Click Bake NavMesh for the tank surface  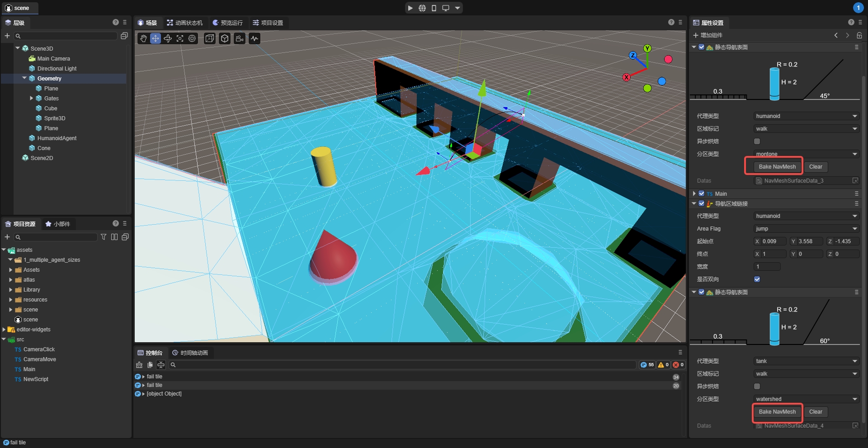tap(777, 412)
